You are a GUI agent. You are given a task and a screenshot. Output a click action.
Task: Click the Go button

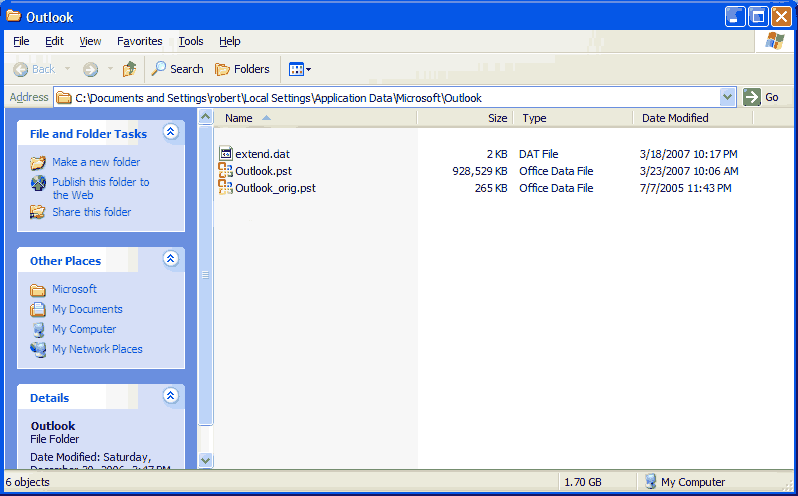tap(761, 97)
